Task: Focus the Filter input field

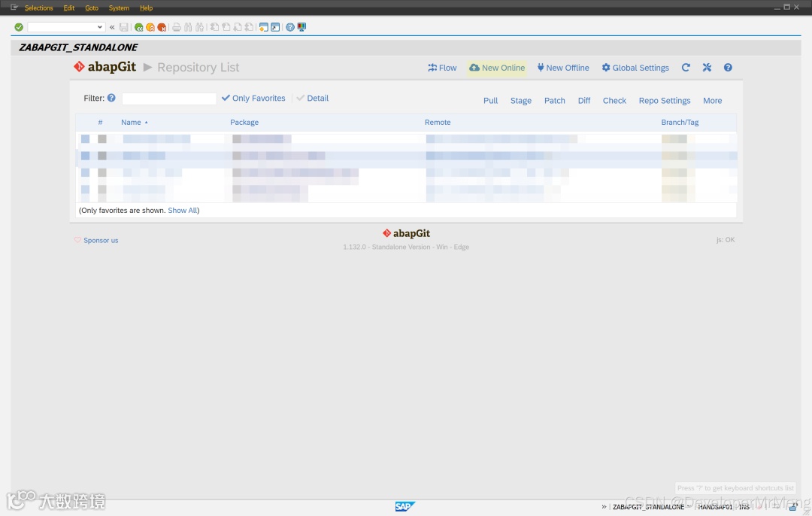Action: (x=169, y=99)
